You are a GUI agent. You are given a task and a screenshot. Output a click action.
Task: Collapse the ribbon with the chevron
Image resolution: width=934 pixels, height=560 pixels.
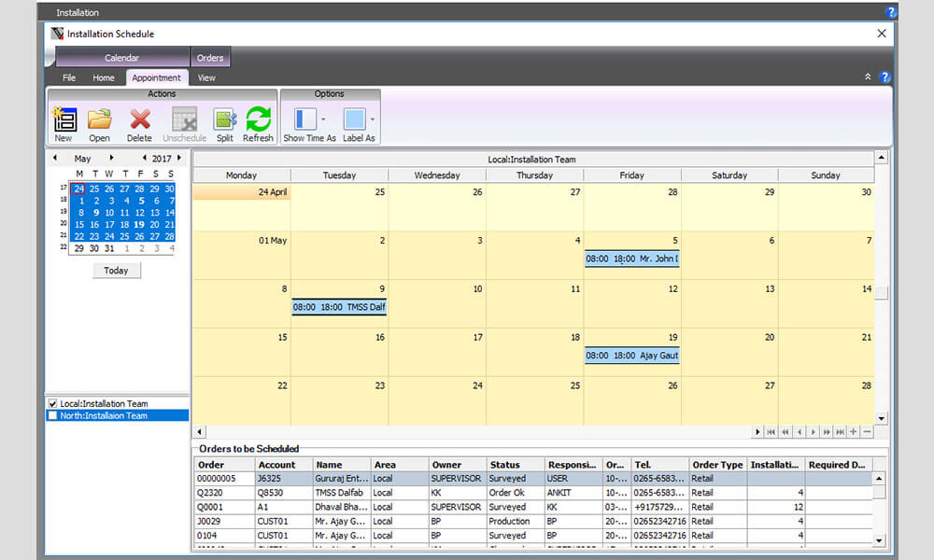tap(868, 77)
